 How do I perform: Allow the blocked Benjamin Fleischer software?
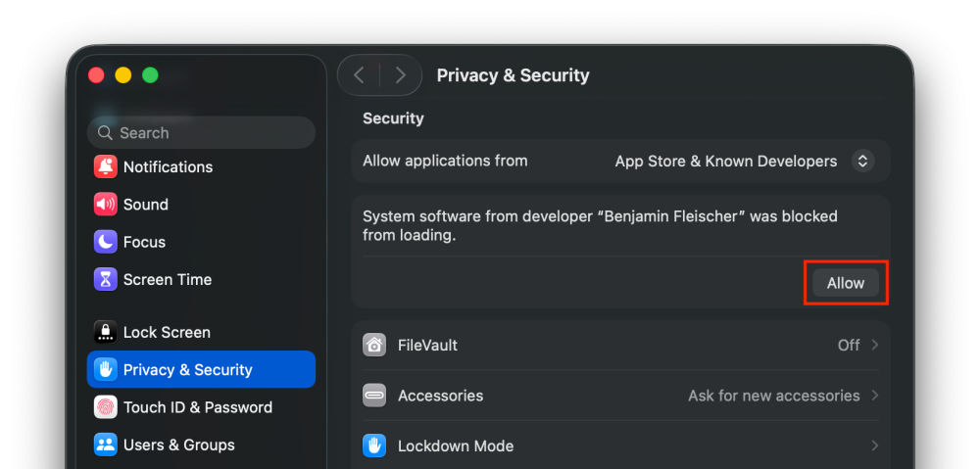(x=845, y=283)
